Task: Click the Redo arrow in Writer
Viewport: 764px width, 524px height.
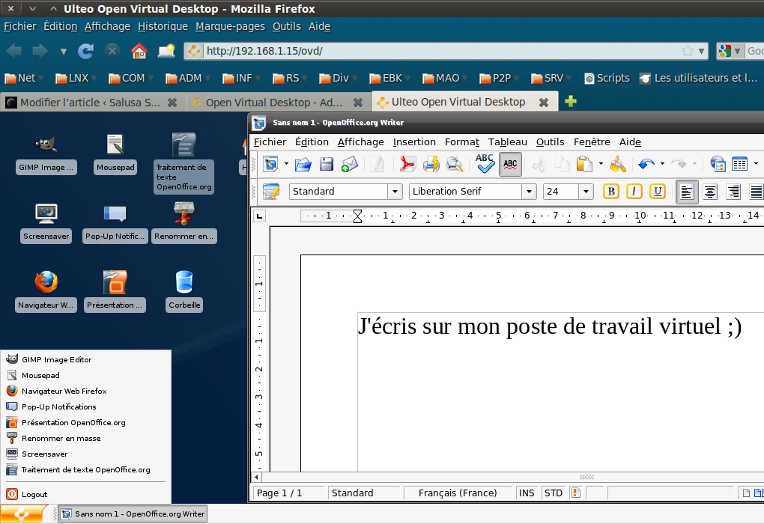Action: coord(679,164)
